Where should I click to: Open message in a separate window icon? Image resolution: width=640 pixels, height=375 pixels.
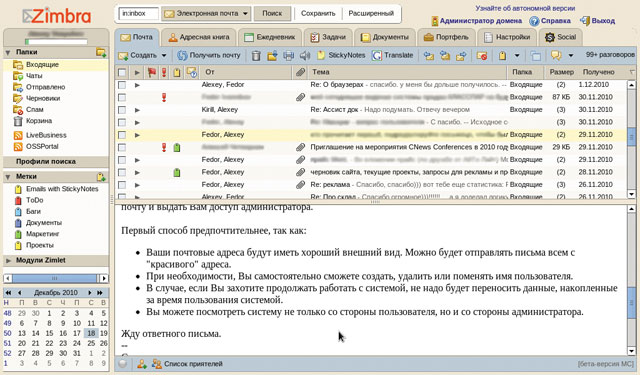(536, 55)
